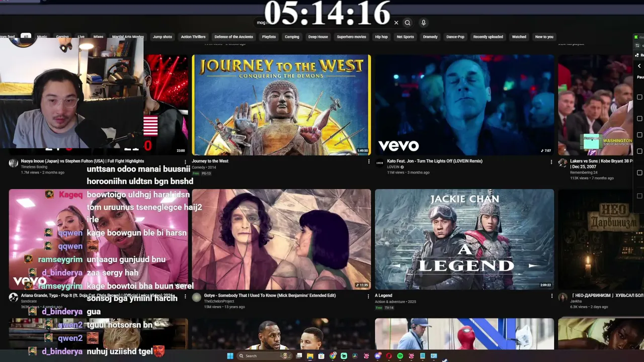Open Microsoft Store from the taskbar
This screenshot has width=644, height=362.
click(321, 356)
